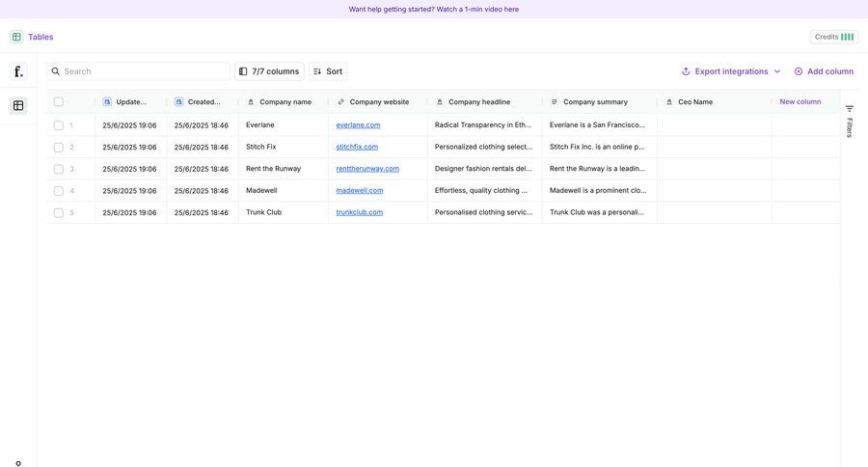Viewport: 868px width, 467px height.
Task: Toggle the select-all rows checkbox
Action: (59, 102)
